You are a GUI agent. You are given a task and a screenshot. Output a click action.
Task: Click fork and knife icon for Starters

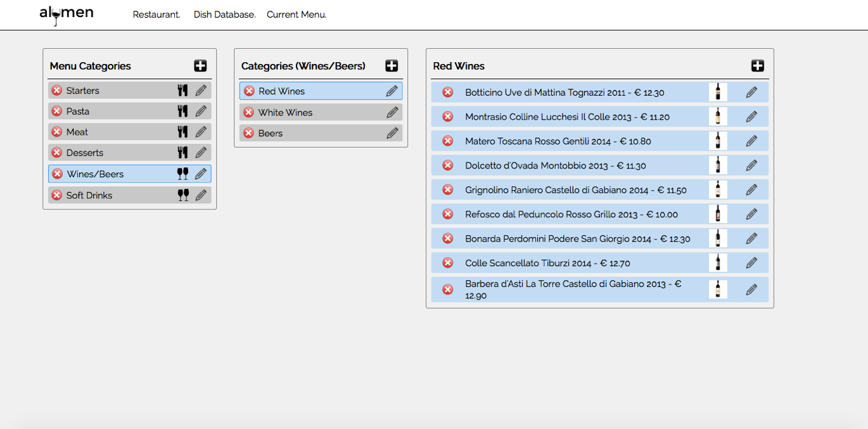point(182,91)
